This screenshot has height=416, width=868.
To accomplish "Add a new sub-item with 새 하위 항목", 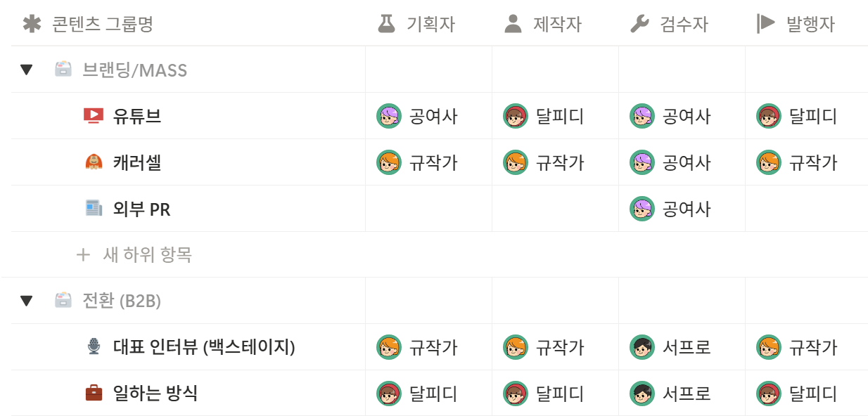I will [x=134, y=254].
